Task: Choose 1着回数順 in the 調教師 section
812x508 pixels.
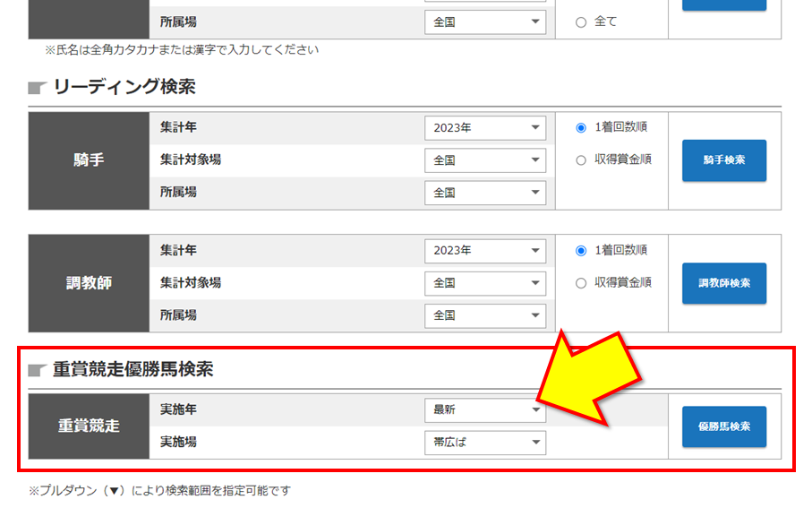Action: tap(581, 250)
